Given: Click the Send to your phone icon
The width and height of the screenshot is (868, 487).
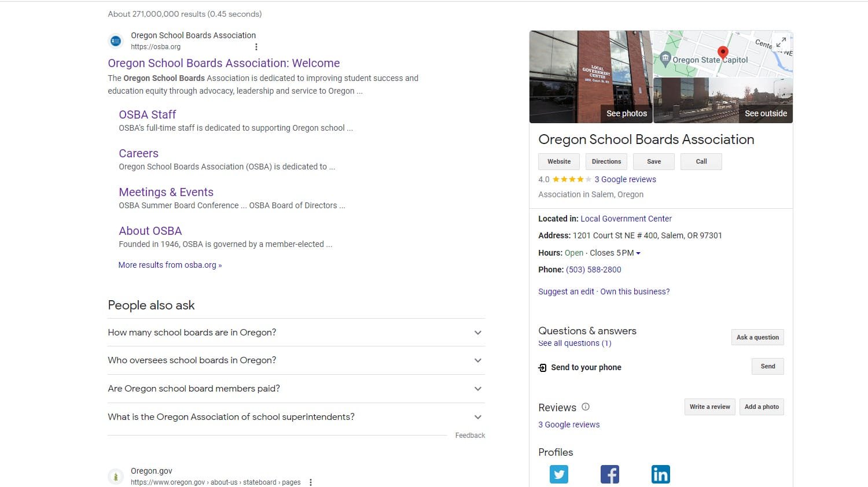Looking at the screenshot, I should tap(542, 367).
